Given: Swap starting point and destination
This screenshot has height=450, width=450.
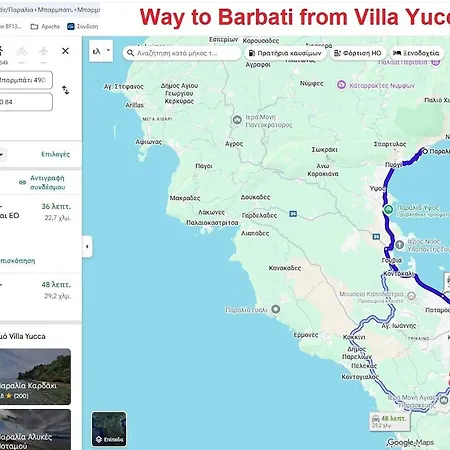Looking at the screenshot, I should pyautogui.click(x=66, y=90).
